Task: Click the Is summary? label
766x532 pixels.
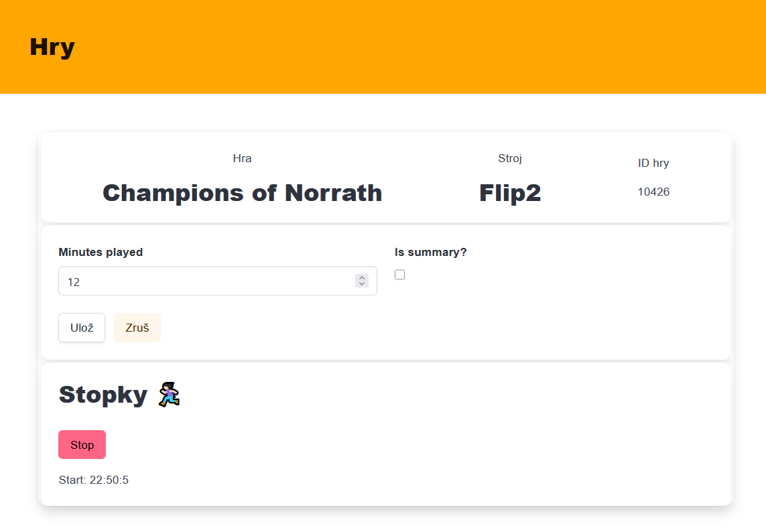Action: pos(430,252)
